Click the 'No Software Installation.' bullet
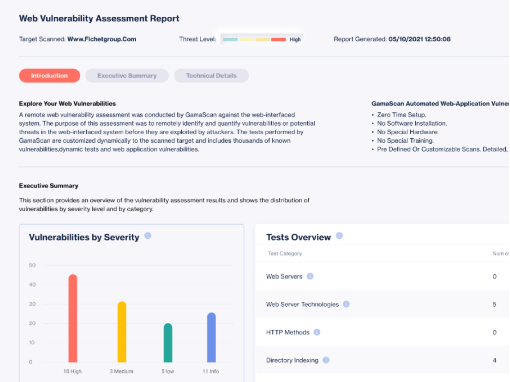 point(412,123)
